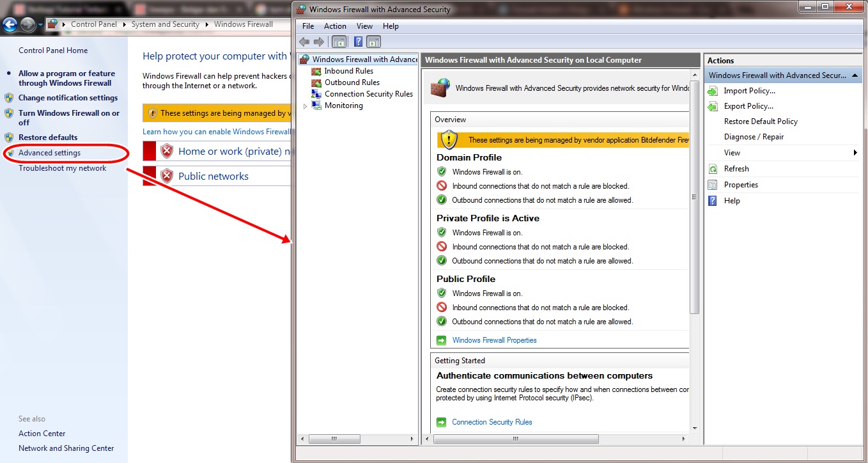Expand the Monitoring node triangle
Viewport: 868px width, 463px height.
[x=305, y=106]
